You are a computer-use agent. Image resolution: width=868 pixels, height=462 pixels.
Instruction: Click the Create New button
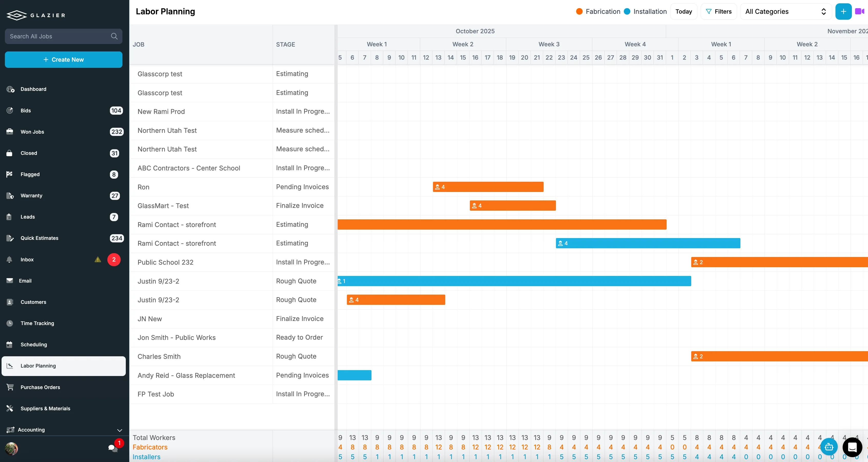tap(64, 60)
